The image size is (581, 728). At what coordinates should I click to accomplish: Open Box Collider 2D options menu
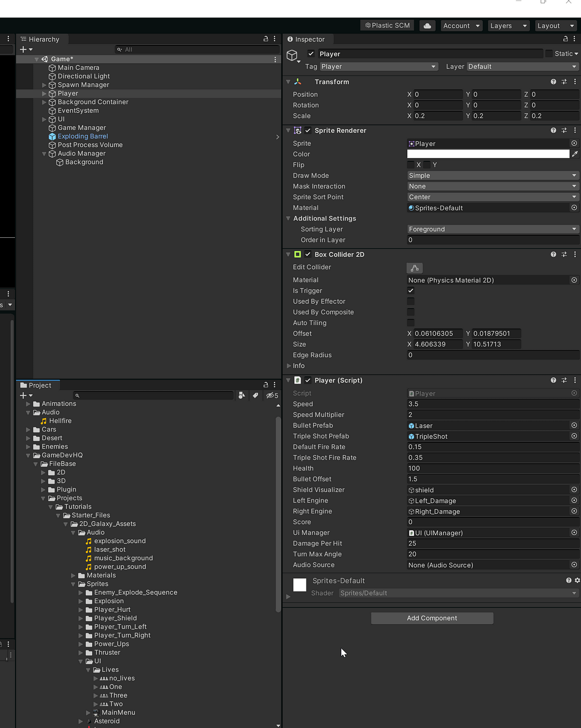tap(575, 254)
